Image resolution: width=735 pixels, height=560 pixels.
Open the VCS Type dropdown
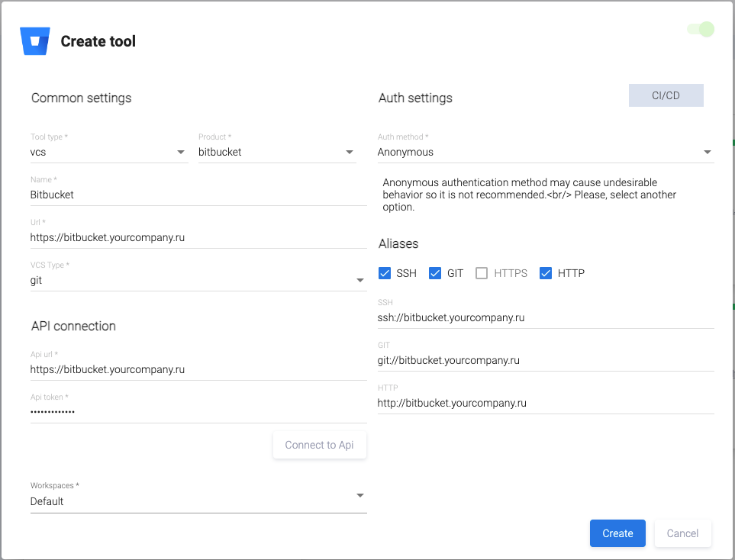pos(198,281)
